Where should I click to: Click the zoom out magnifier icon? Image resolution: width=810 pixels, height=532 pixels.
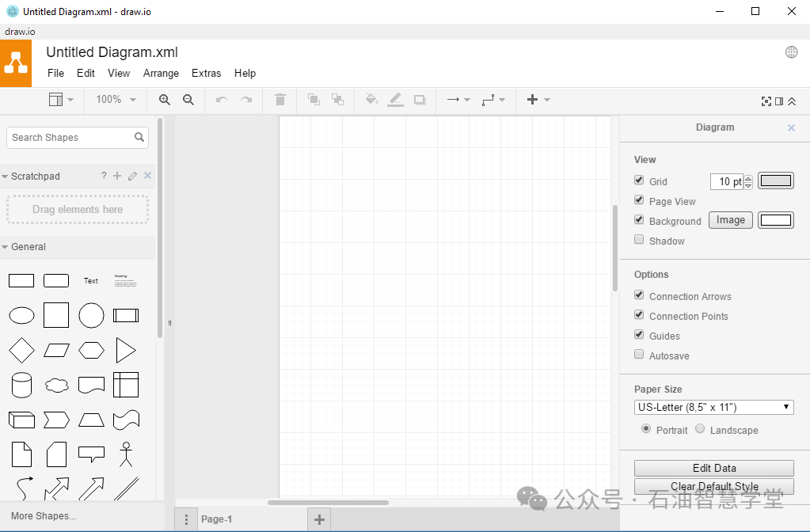tap(188, 100)
